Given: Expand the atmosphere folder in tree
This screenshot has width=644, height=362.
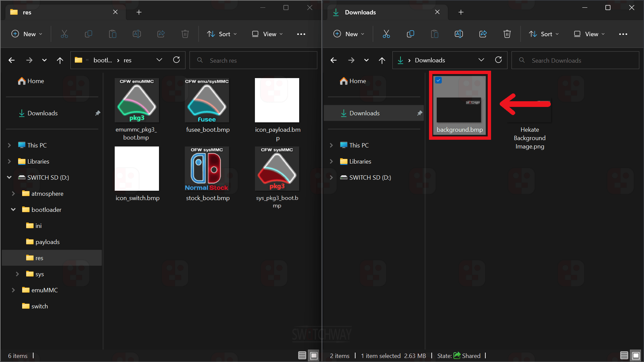Looking at the screenshot, I should click(13, 193).
